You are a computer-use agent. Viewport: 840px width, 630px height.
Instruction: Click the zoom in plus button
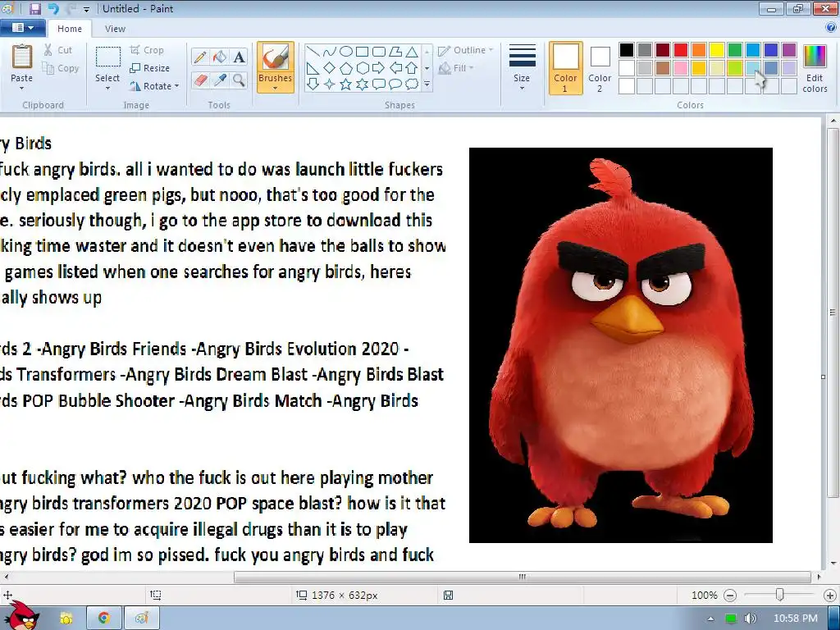[x=830, y=596]
